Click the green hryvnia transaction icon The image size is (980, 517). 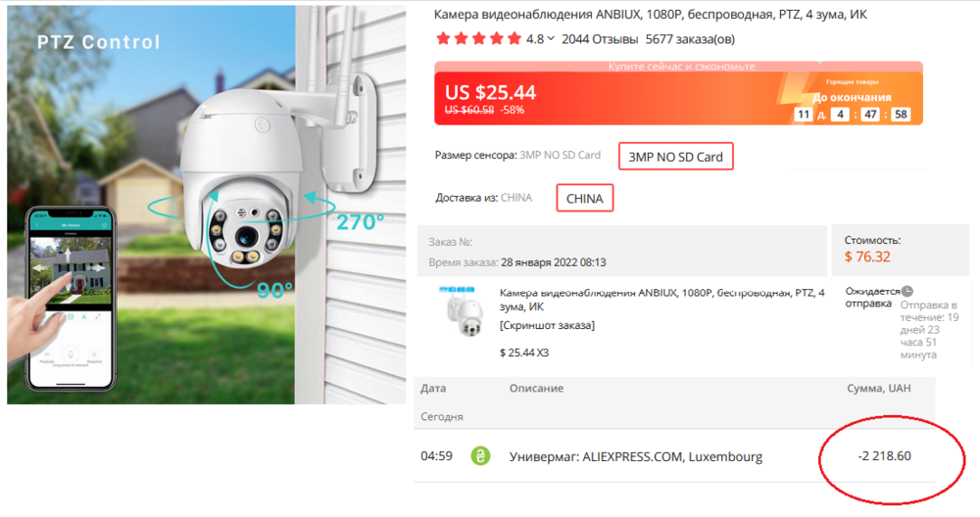click(x=480, y=456)
